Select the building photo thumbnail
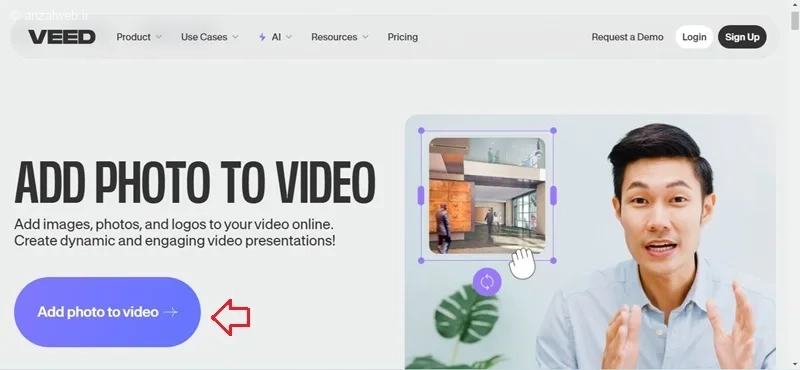This screenshot has width=800, height=370. (x=487, y=195)
